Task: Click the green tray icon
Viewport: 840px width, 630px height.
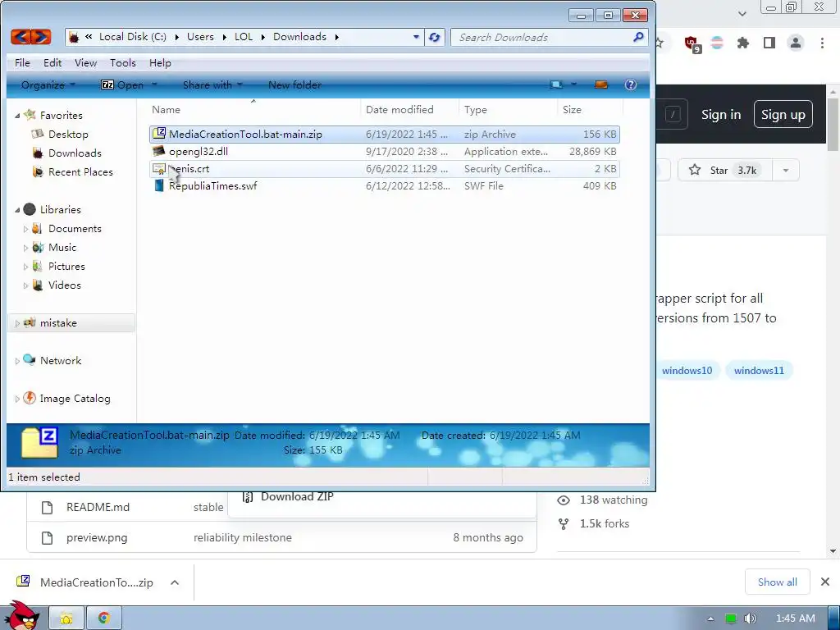Action: tap(730, 619)
